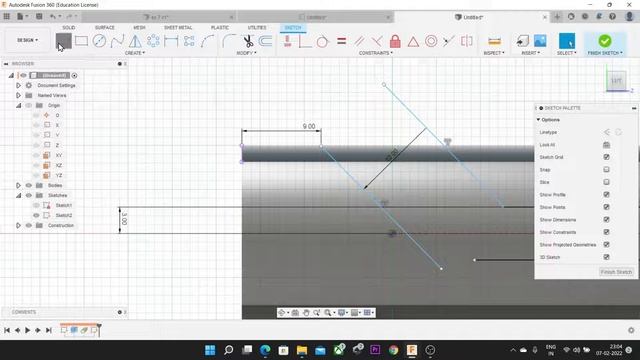Expand the Construction tree node
This screenshot has width=640, height=360.
(x=18, y=225)
